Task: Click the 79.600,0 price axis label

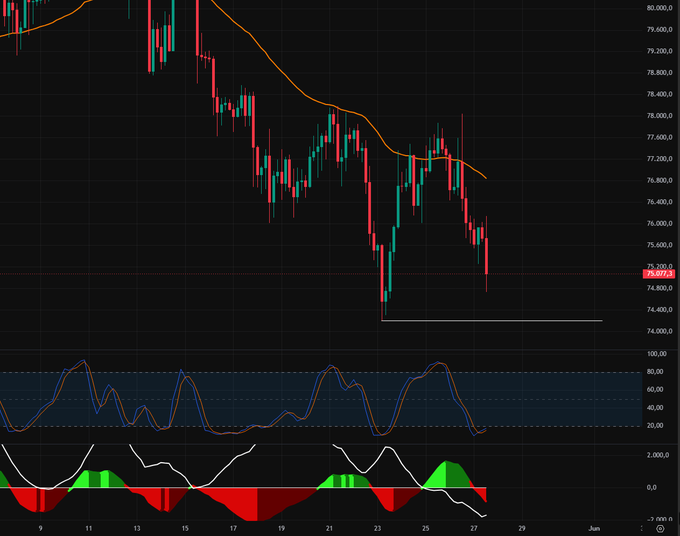Action: click(659, 29)
